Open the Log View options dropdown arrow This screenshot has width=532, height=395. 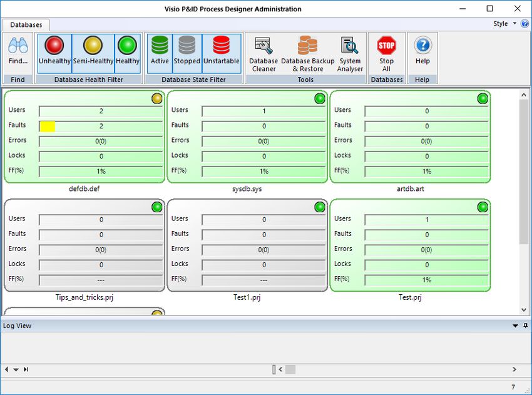[515, 326]
